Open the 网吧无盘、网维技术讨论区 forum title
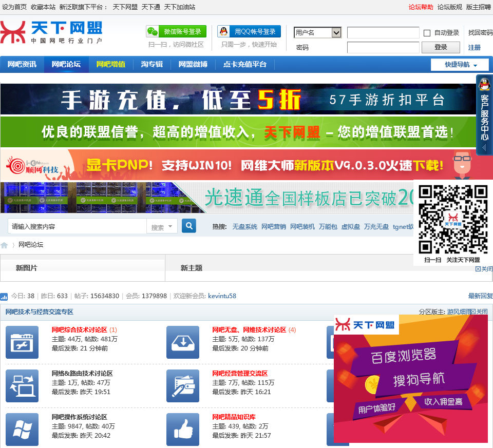Screen dimensions: 493x448 [250, 330]
